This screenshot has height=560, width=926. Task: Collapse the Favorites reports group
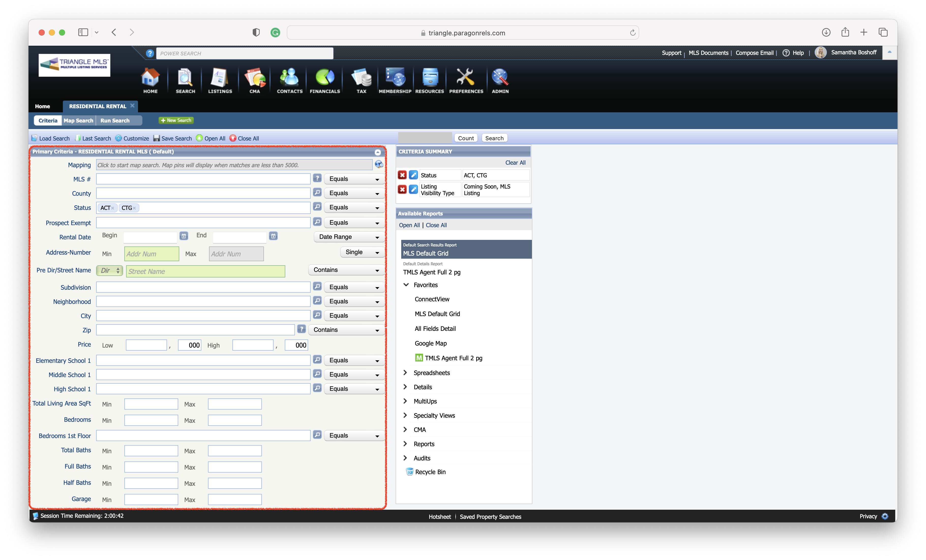click(406, 285)
